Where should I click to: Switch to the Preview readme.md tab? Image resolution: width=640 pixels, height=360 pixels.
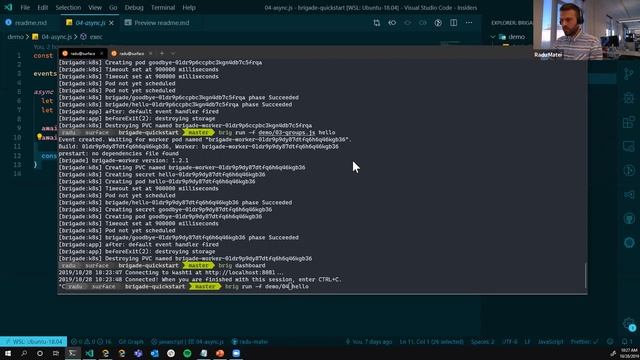click(157, 23)
